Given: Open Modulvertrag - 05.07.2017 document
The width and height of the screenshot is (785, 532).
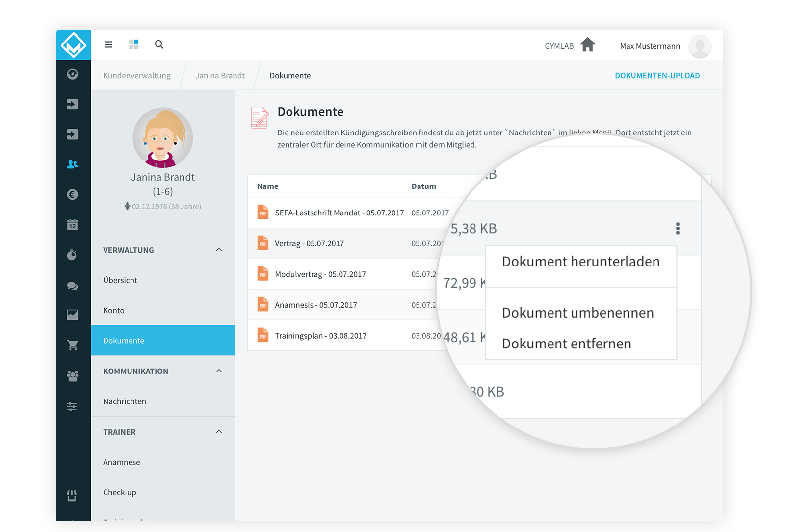Looking at the screenshot, I should (320, 274).
